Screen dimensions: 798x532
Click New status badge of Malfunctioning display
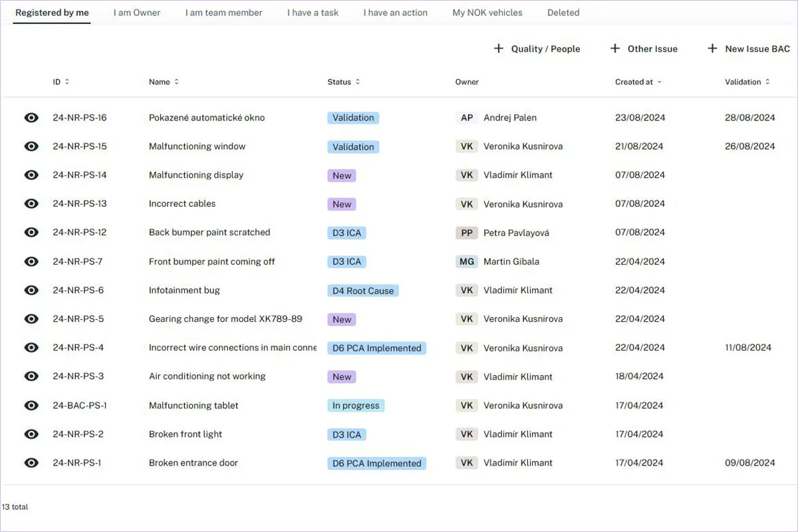click(x=342, y=176)
